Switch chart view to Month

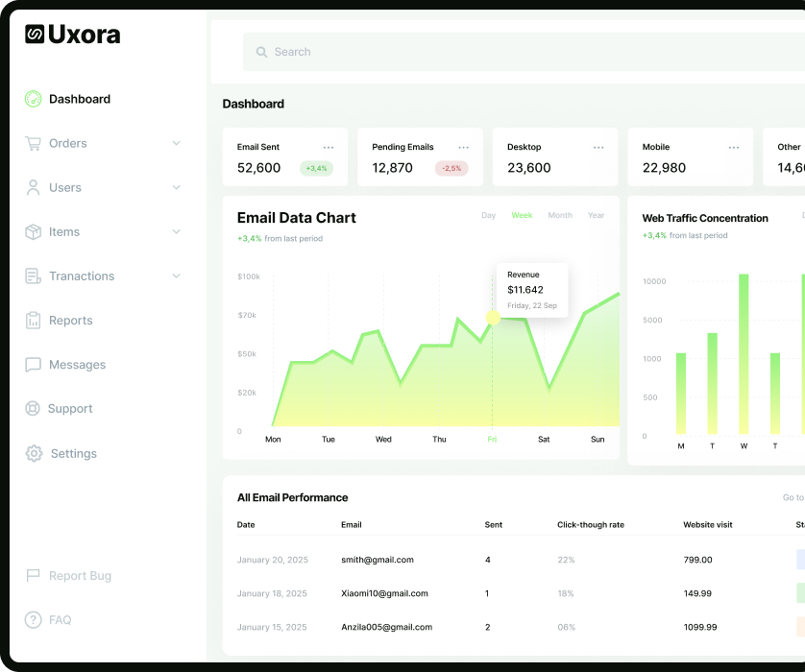click(x=560, y=215)
